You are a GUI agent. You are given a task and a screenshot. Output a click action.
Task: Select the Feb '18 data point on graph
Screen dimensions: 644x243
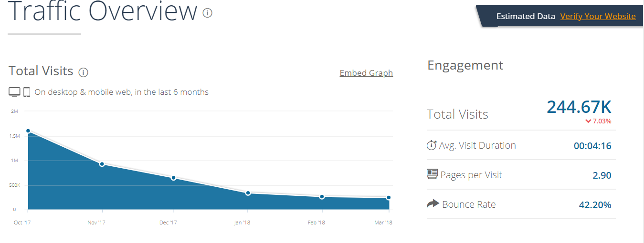click(x=322, y=197)
